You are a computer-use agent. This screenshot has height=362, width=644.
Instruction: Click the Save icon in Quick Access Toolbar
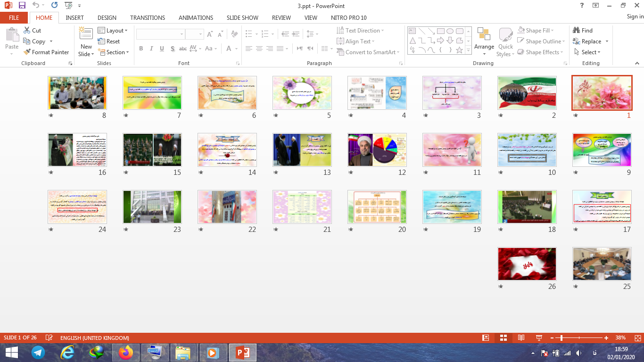(22, 6)
